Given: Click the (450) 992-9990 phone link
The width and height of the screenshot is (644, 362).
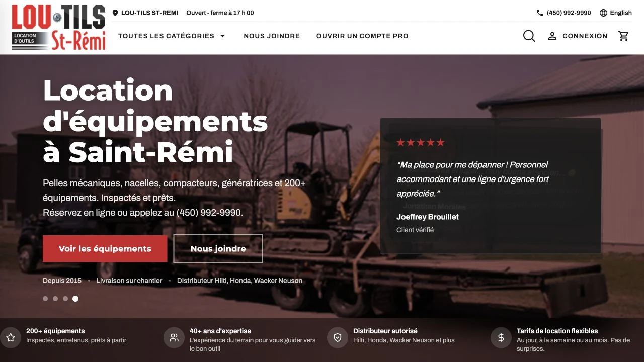Looking at the screenshot, I should tap(569, 13).
